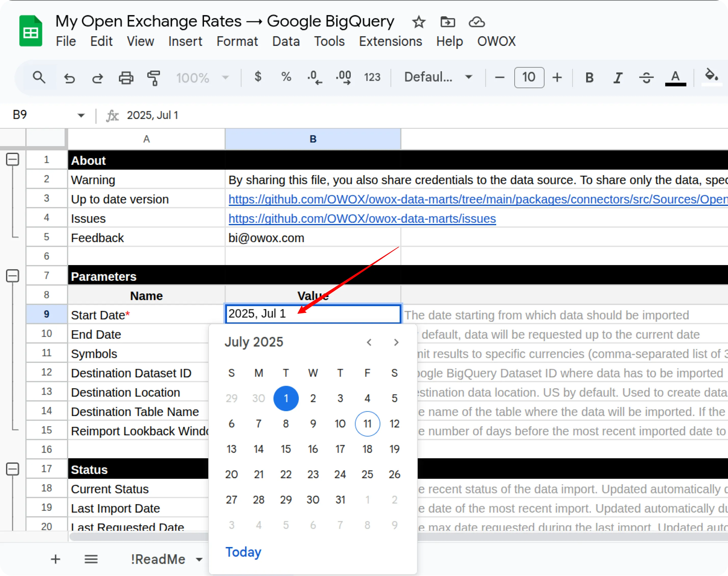Check cloud document status icon
This screenshot has height=576, width=728.
pos(477,22)
